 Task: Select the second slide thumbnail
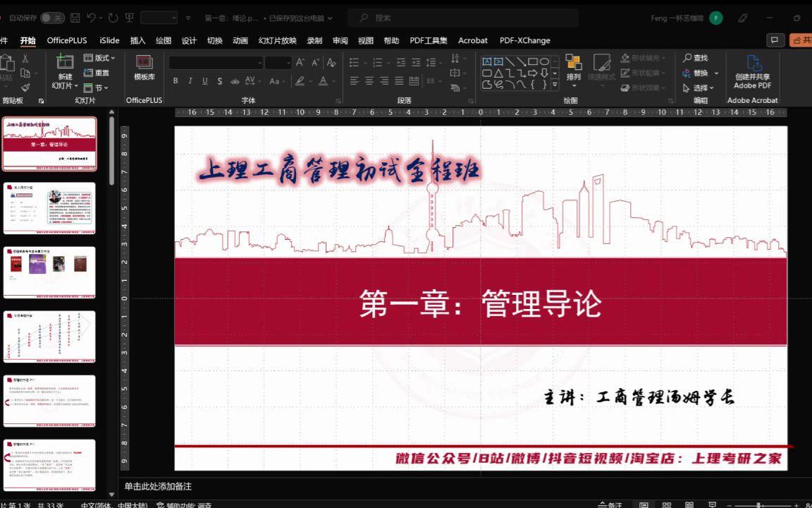(x=49, y=206)
